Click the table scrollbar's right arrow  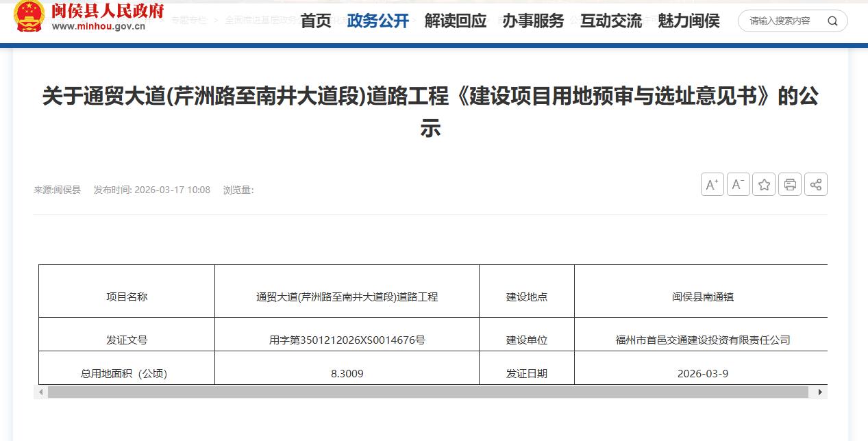(x=820, y=392)
